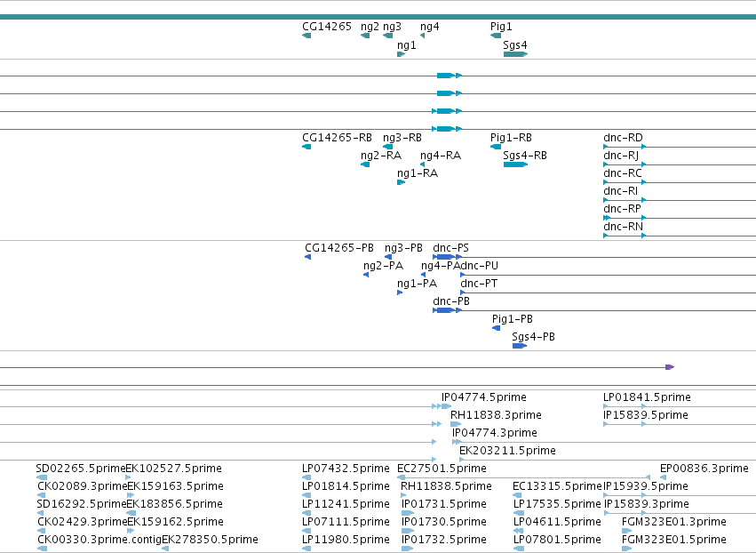The image size is (756, 553).
Task: Click the ng2-RA transcript label
Action: pyautogui.click(x=381, y=156)
